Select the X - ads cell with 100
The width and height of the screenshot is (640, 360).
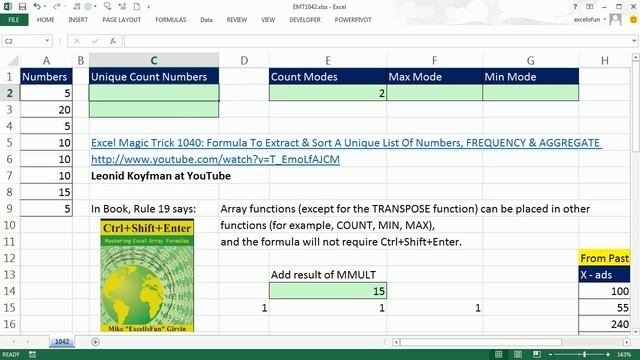(x=604, y=291)
